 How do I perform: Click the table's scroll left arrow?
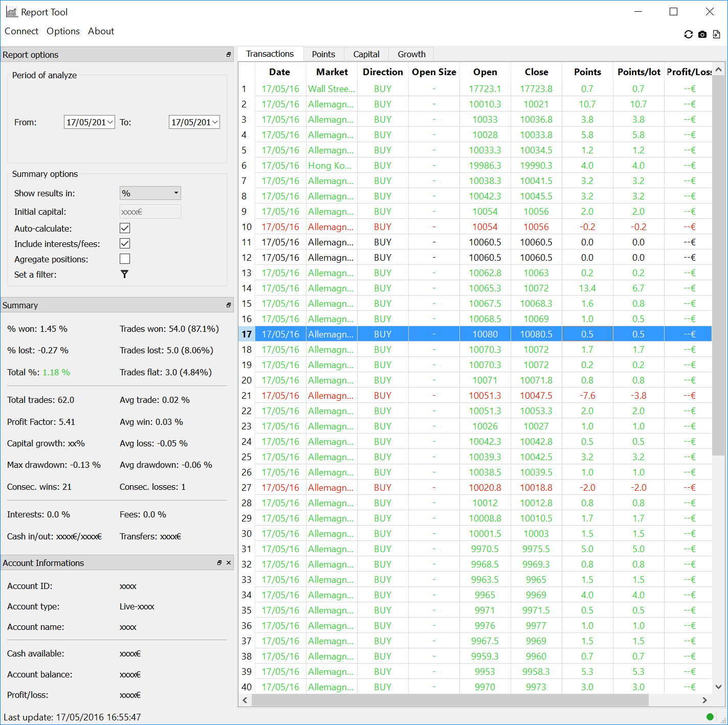pos(245,700)
